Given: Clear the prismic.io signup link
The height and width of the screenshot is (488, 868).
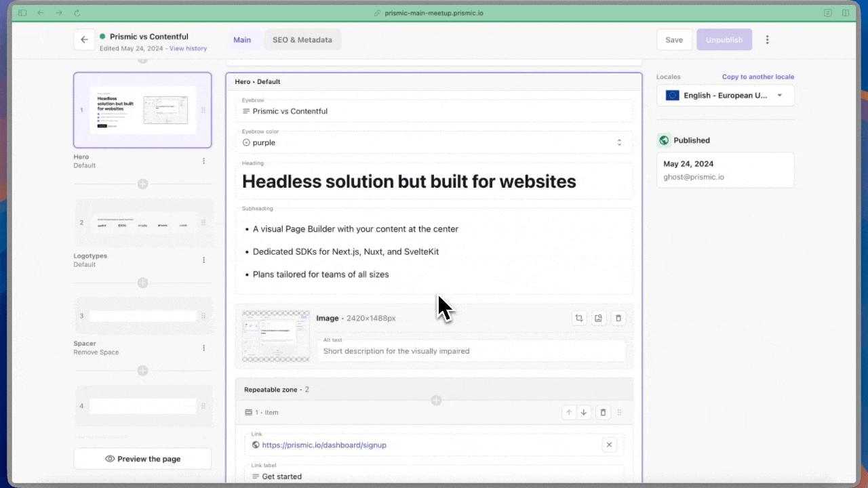Looking at the screenshot, I should (x=609, y=445).
